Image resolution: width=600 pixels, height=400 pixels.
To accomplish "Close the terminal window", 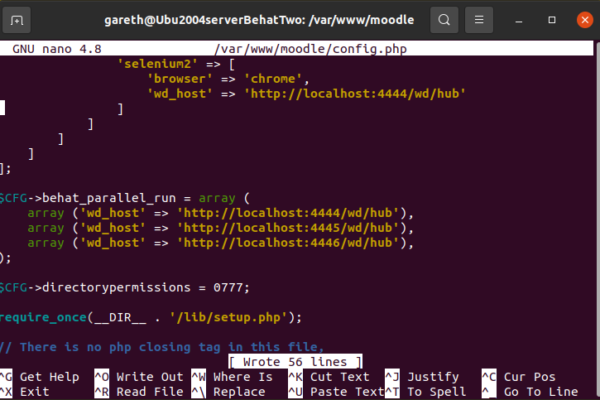I will [585, 20].
